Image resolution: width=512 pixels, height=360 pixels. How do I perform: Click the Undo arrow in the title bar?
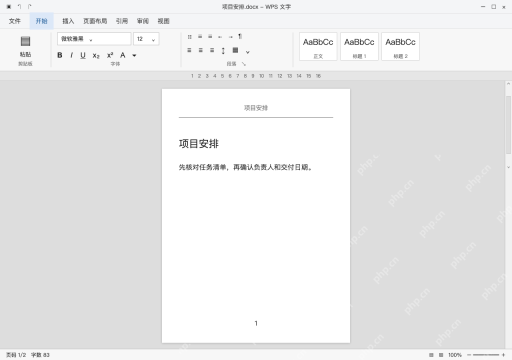pos(19,6)
